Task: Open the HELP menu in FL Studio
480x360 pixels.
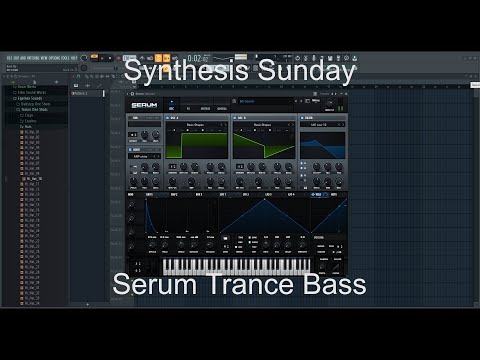Action: click(74, 58)
